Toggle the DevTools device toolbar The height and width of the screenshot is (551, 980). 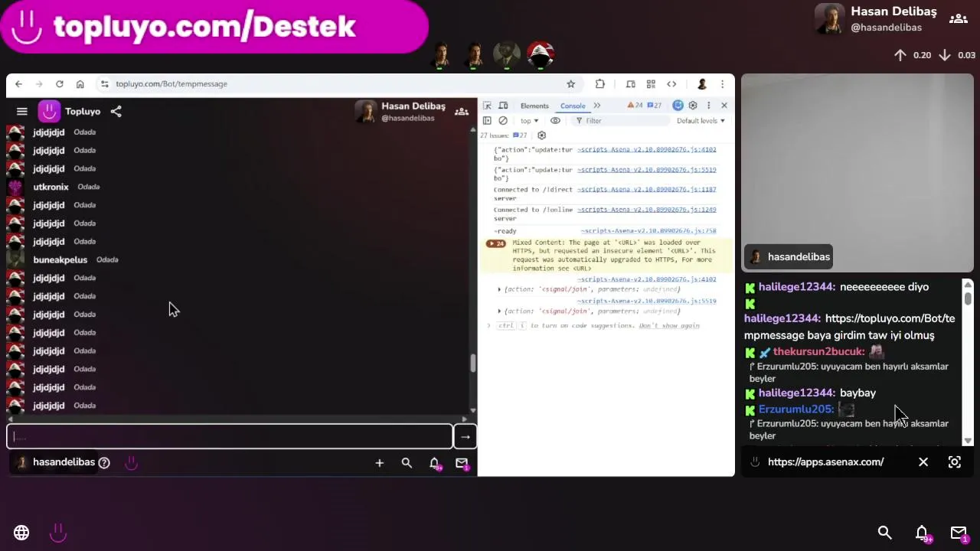pyautogui.click(x=503, y=106)
